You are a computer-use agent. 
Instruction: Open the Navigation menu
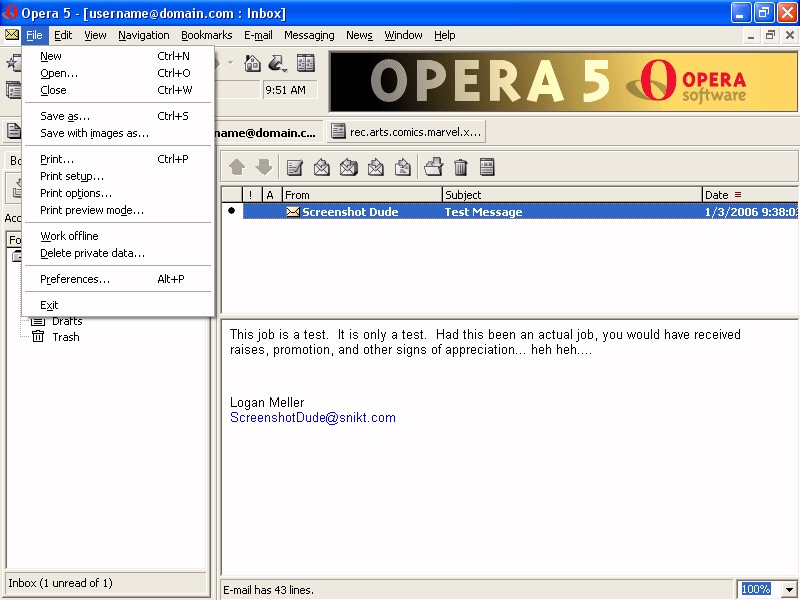143,35
